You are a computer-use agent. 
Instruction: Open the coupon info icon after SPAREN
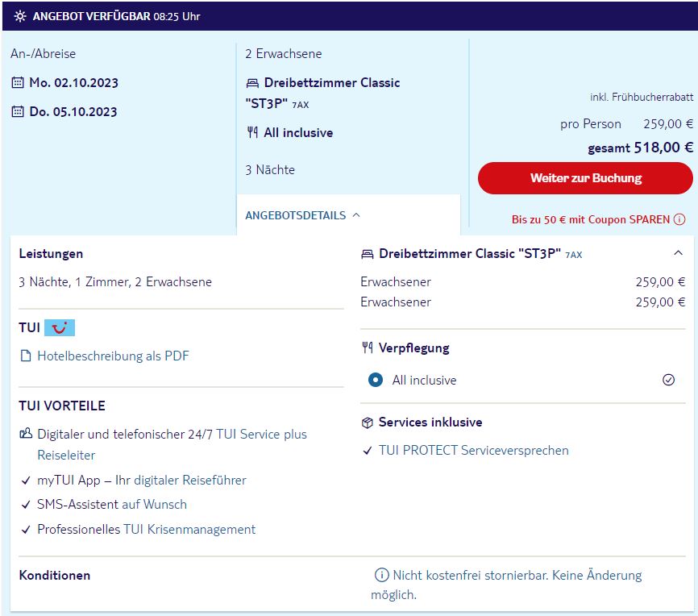(x=679, y=219)
